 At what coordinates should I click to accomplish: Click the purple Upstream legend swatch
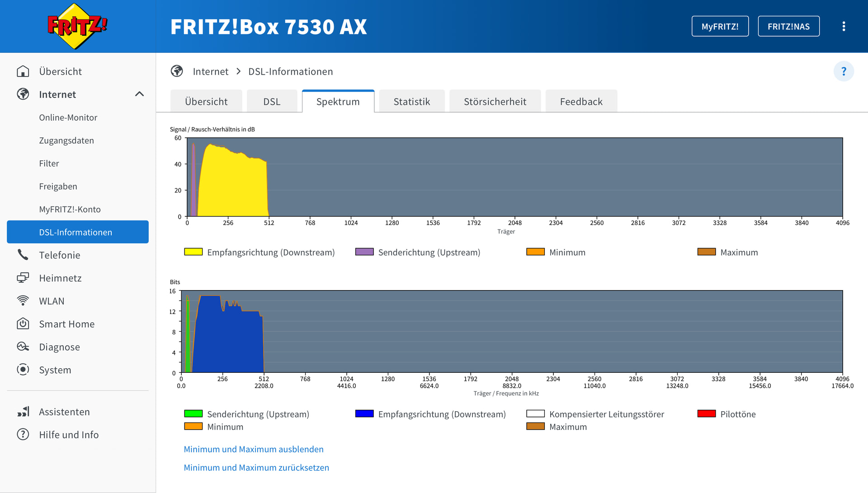coord(364,252)
